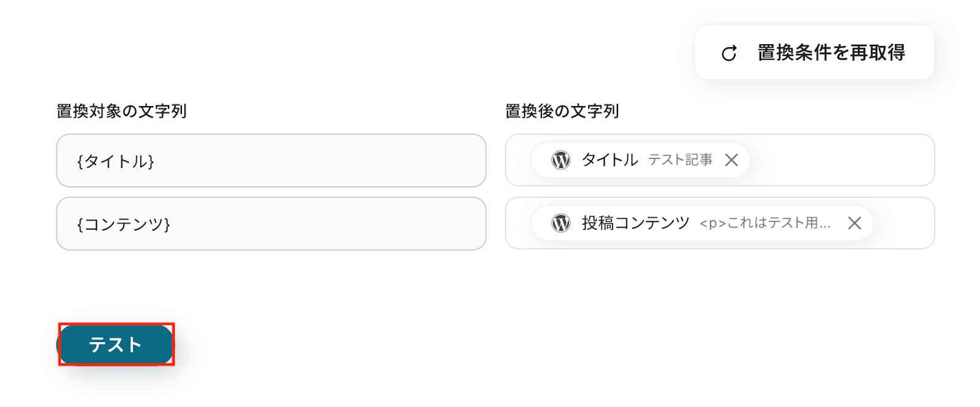Click the <p>これはテスト用... preview text
The width and height of the screenshot is (980, 407).
(x=765, y=223)
